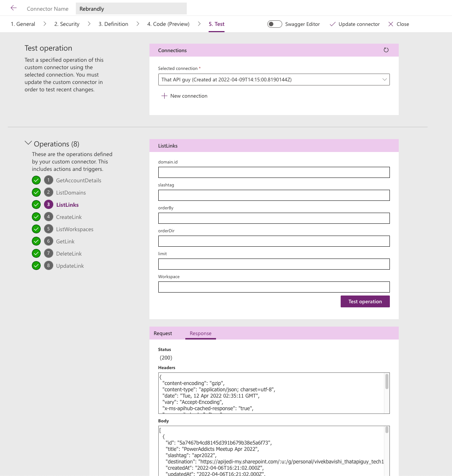Screen dimensions: 452x476
Task: Click the Test operation button
Action: (365, 301)
